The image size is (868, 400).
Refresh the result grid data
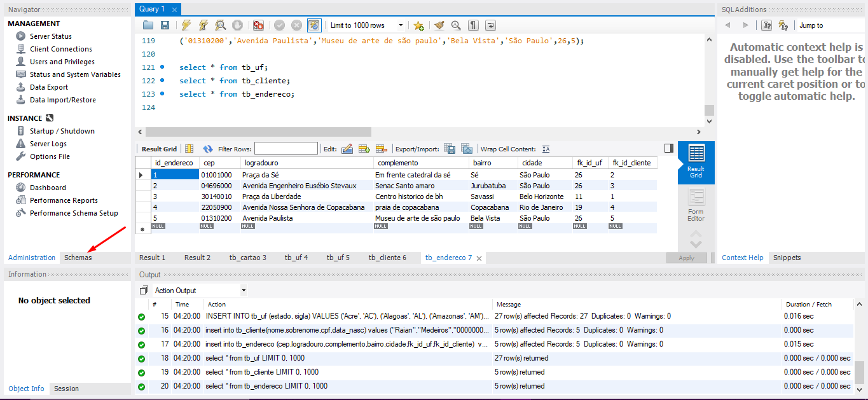pyautogui.click(x=207, y=149)
